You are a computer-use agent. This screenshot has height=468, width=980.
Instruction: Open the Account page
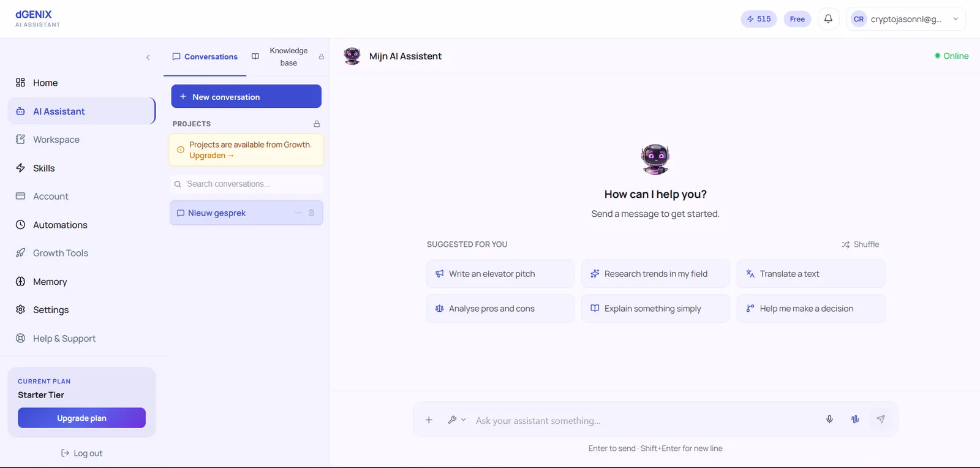coord(81,197)
